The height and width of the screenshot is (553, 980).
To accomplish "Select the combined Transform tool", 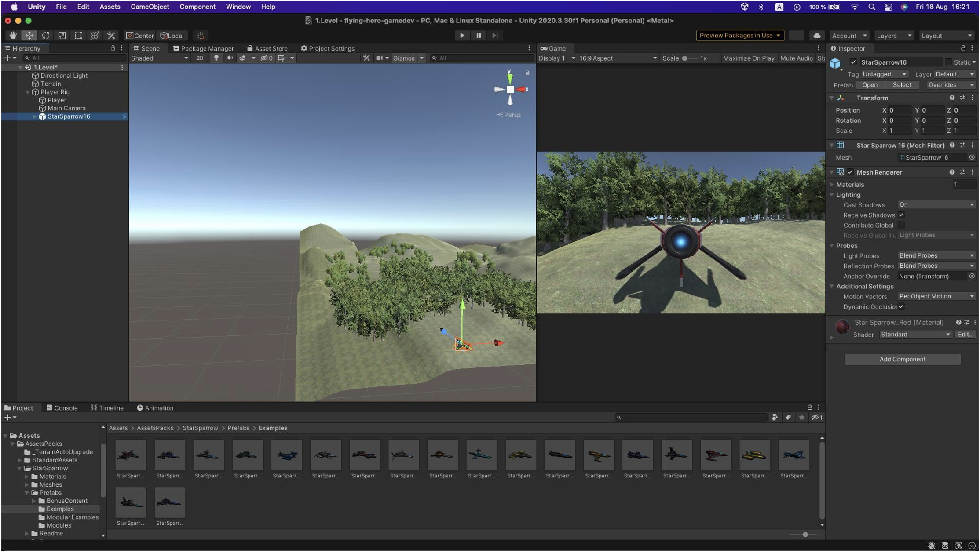I will (x=95, y=36).
